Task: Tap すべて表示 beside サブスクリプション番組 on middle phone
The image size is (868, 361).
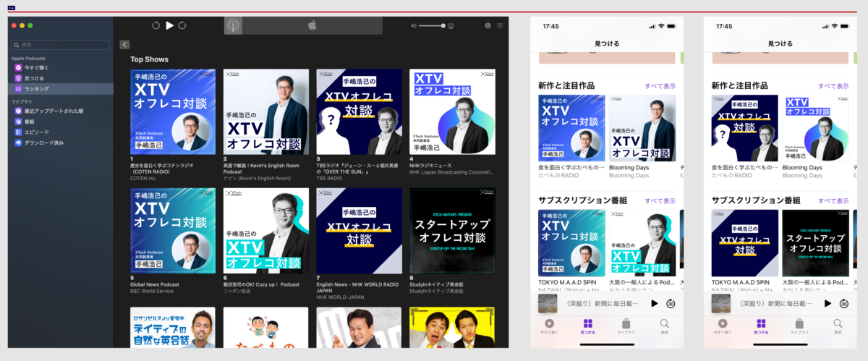Action: click(660, 200)
